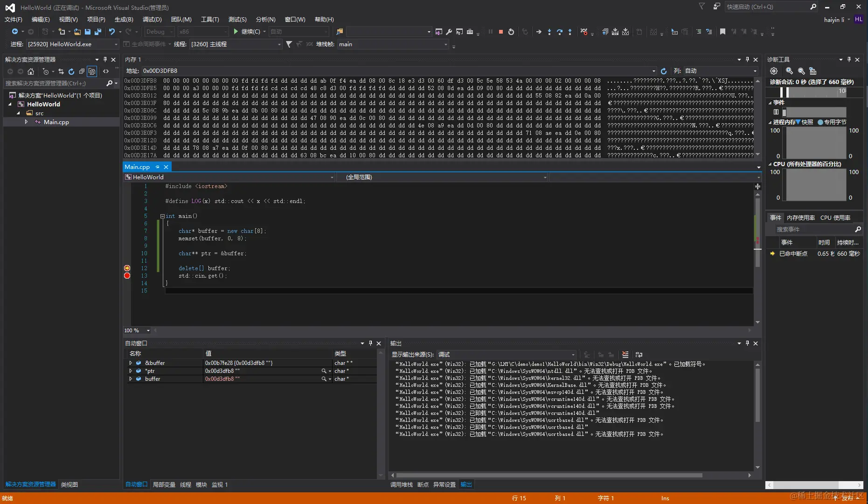868x504 pixels.
Task: Toggle Show All Files in Solution Explorer
Action: click(x=92, y=71)
